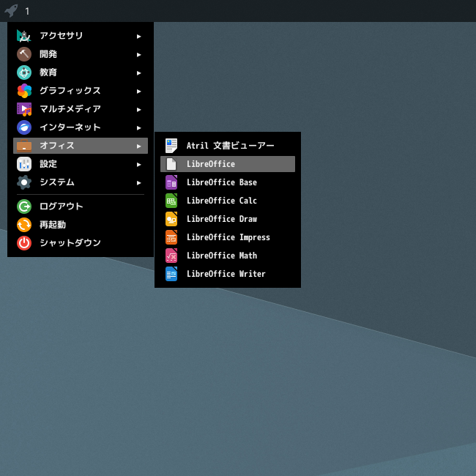
Task: Choose シャットダウン from the menu
Action: tap(81, 243)
